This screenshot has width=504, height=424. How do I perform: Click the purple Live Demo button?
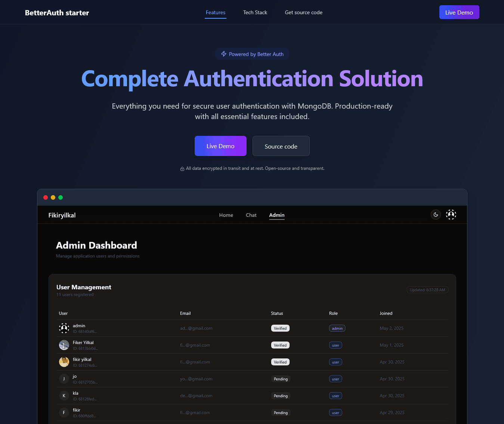click(x=220, y=146)
